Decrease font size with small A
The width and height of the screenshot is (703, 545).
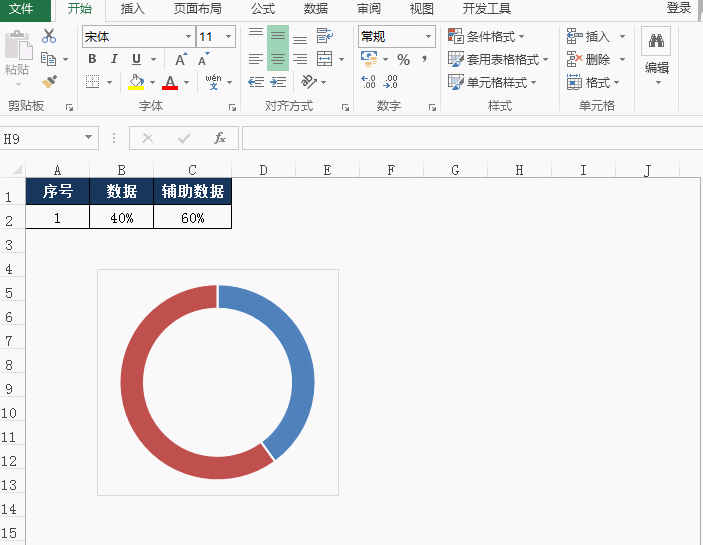[203, 59]
